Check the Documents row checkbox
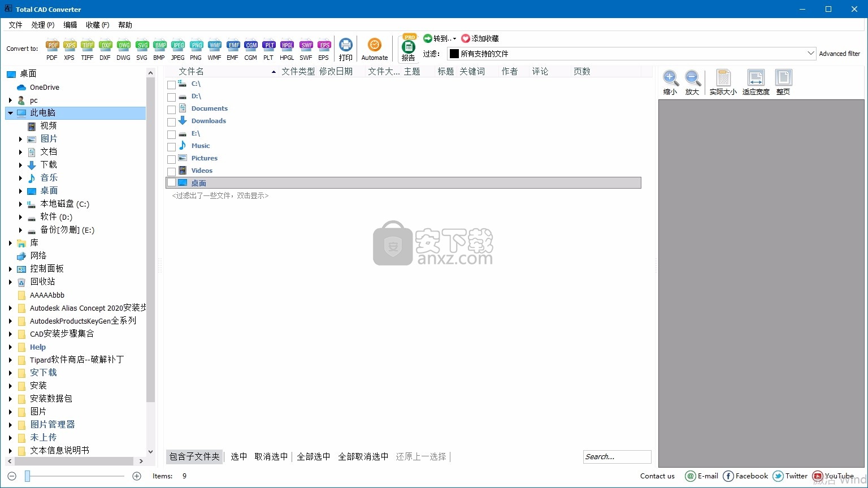This screenshot has height=488, width=868. (x=171, y=110)
